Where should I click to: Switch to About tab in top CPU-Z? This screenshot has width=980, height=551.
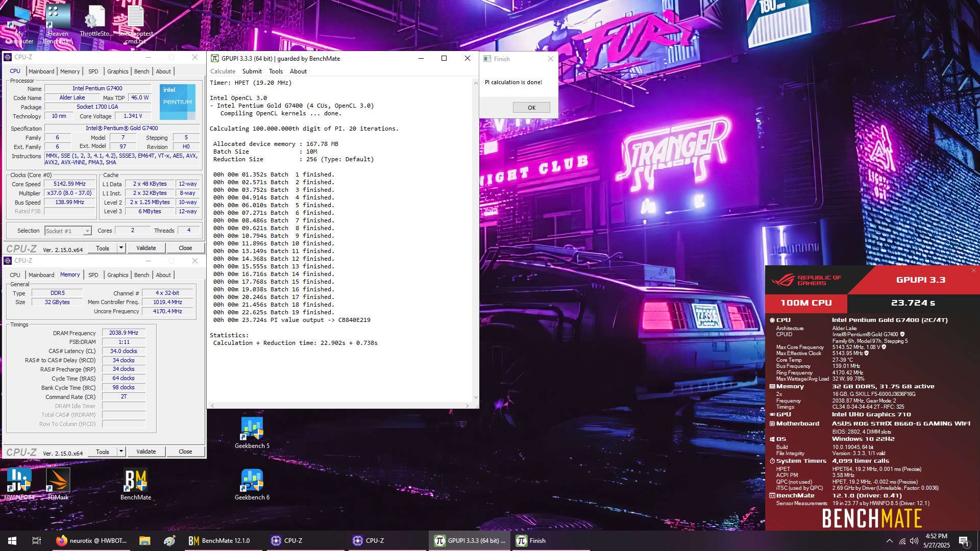[163, 71]
